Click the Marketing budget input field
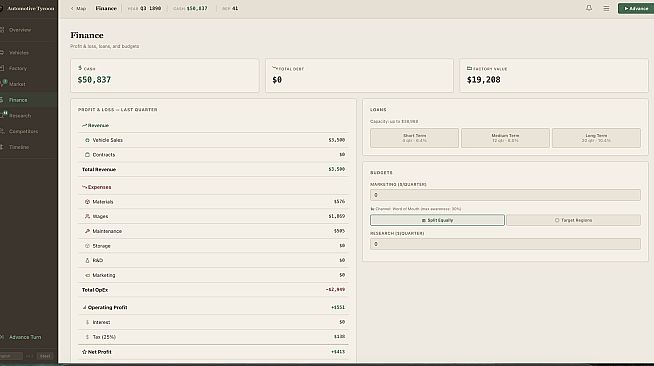The width and height of the screenshot is (654, 366). pyautogui.click(x=505, y=195)
